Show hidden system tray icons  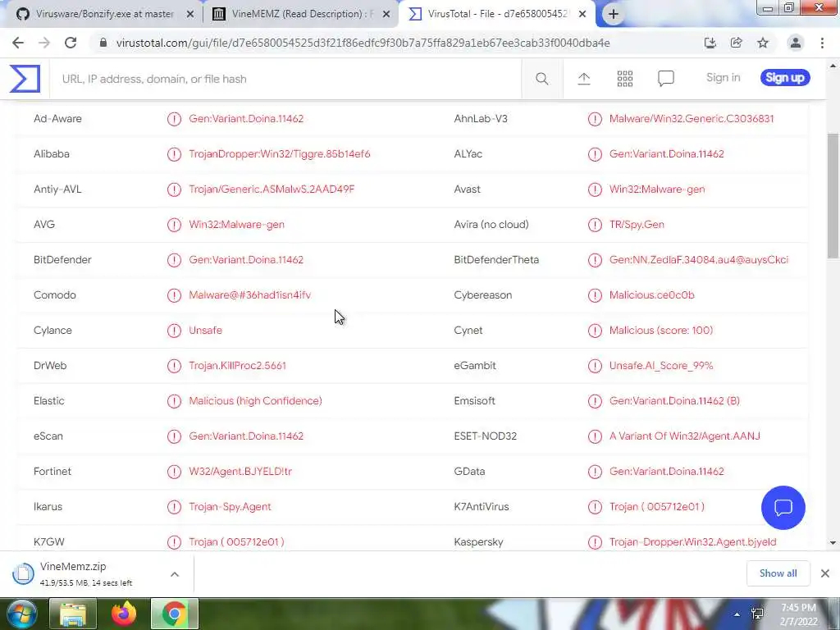point(737,614)
